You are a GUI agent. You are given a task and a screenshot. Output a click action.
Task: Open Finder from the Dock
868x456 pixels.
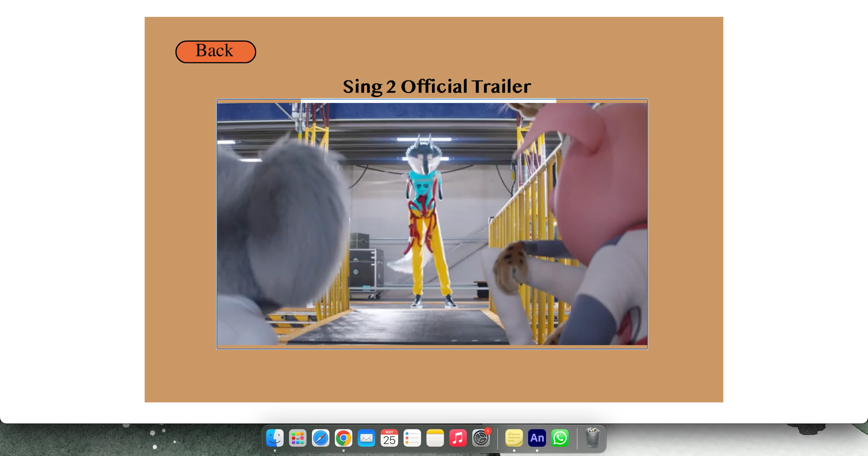[x=275, y=438]
